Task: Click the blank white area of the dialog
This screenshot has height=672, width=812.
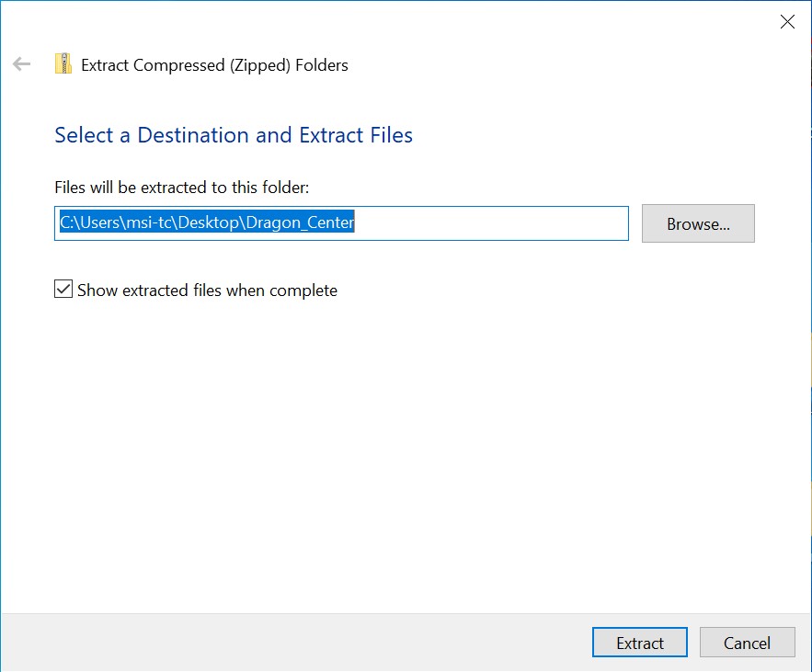Action: click(406, 456)
